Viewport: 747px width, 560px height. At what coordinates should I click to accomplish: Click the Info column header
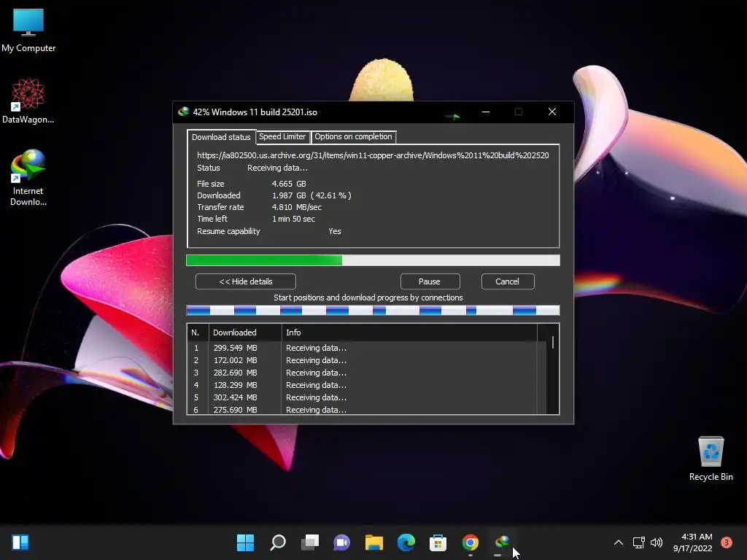[410, 332]
